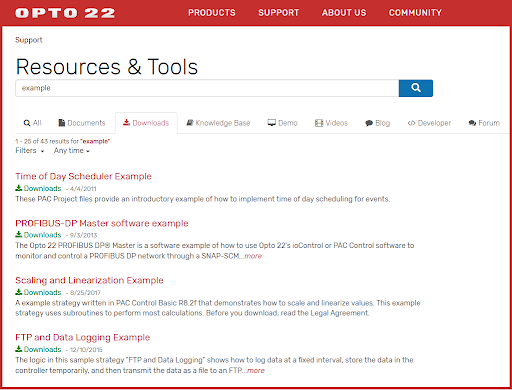The height and width of the screenshot is (390, 512).
Task: Click ...more link in PROFIBUS description
Action: pyautogui.click(x=251, y=256)
